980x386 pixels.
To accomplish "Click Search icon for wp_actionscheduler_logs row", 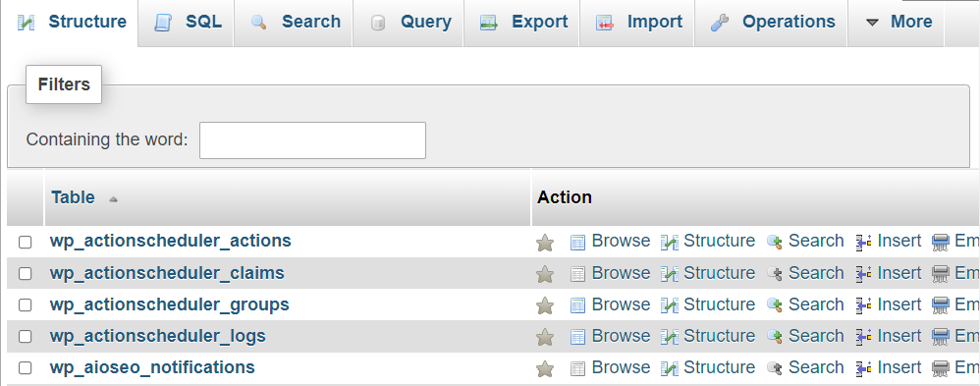I will click(775, 337).
